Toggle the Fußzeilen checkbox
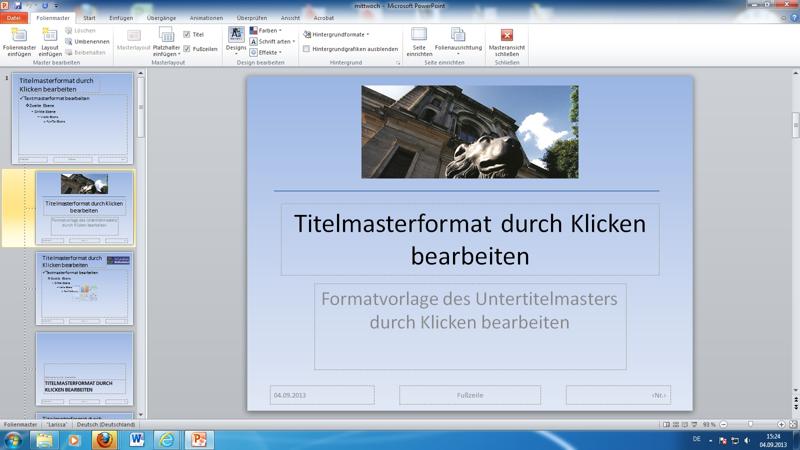The image size is (800, 450). (x=187, y=49)
